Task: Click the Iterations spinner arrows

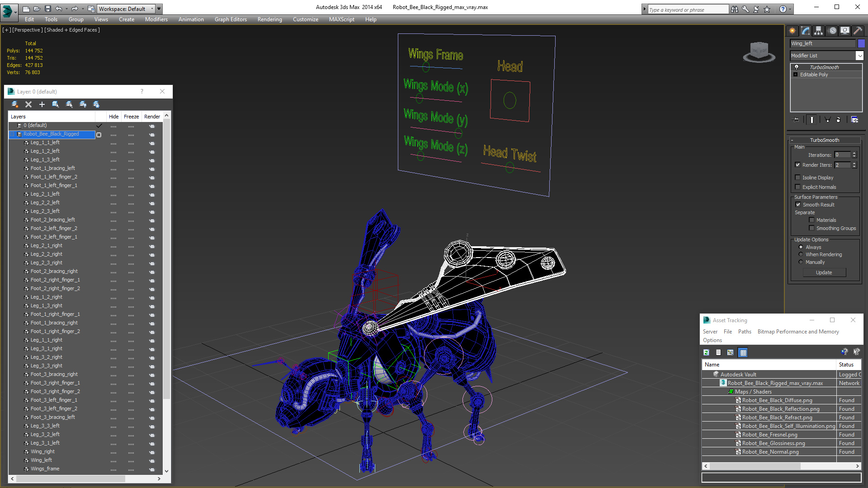Action: coord(854,155)
